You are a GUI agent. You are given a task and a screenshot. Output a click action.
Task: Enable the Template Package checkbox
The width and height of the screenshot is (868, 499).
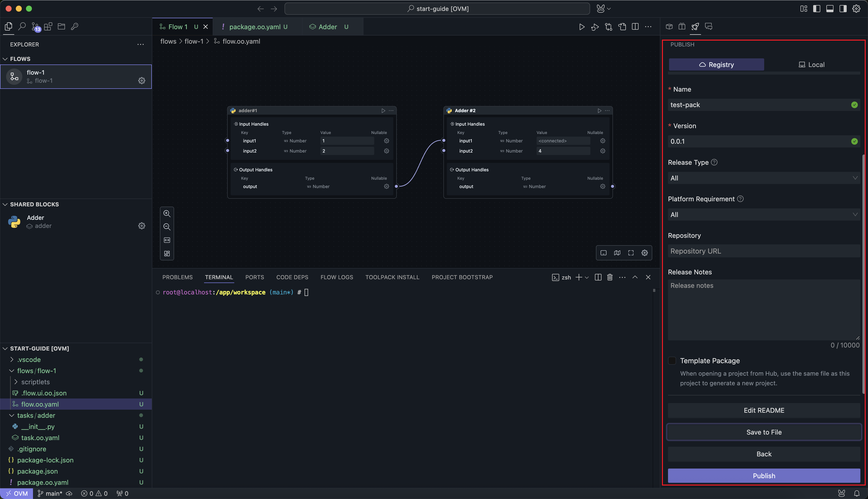point(672,360)
